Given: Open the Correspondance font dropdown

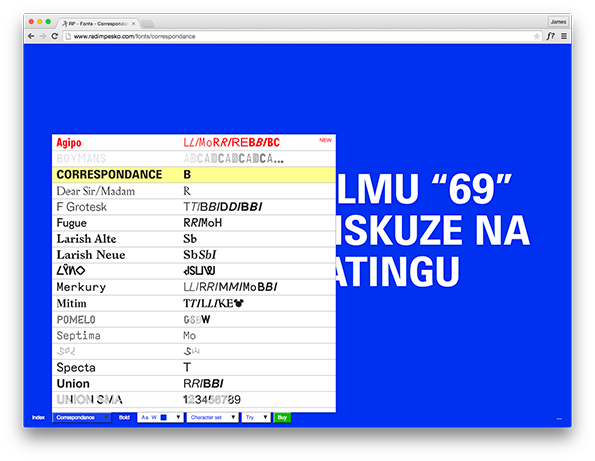Looking at the screenshot, I should [x=82, y=417].
